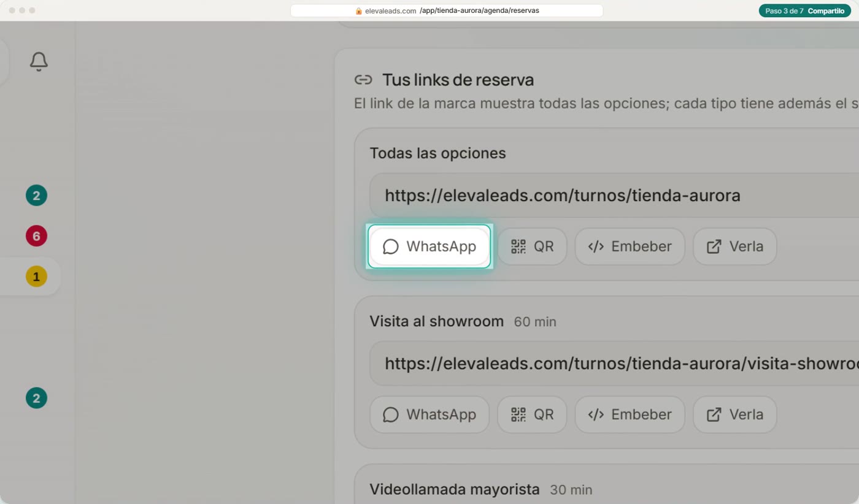Select the yellow badge showing 1
This screenshot has width=859, height=504.
(x=36, y=277)
